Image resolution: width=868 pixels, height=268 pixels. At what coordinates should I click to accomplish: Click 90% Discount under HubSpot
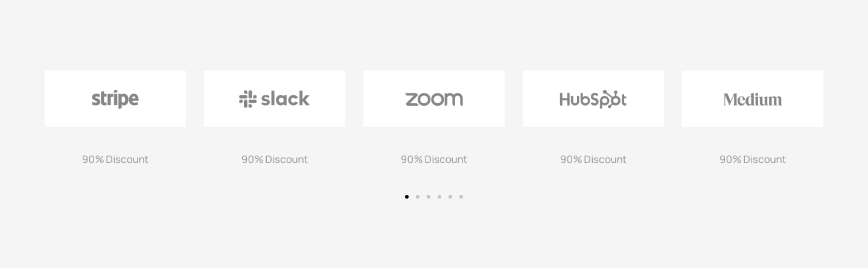(x=593, y=159)
